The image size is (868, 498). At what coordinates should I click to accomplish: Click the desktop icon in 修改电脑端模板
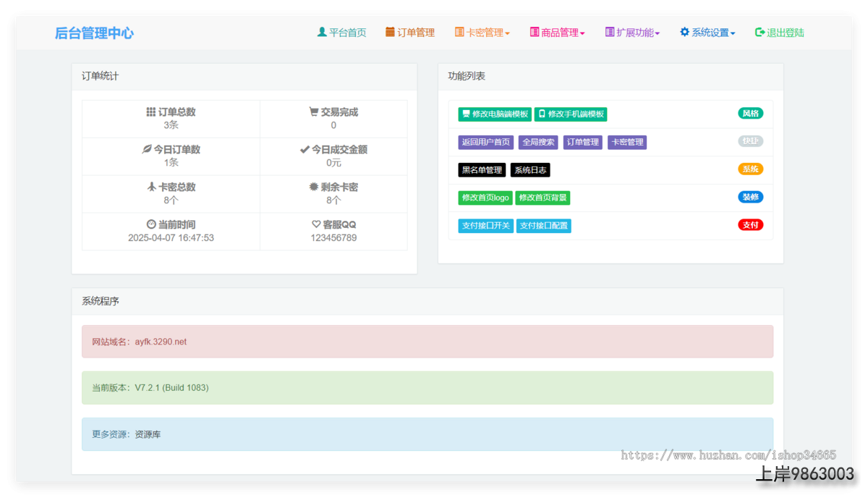click(466, 114)
